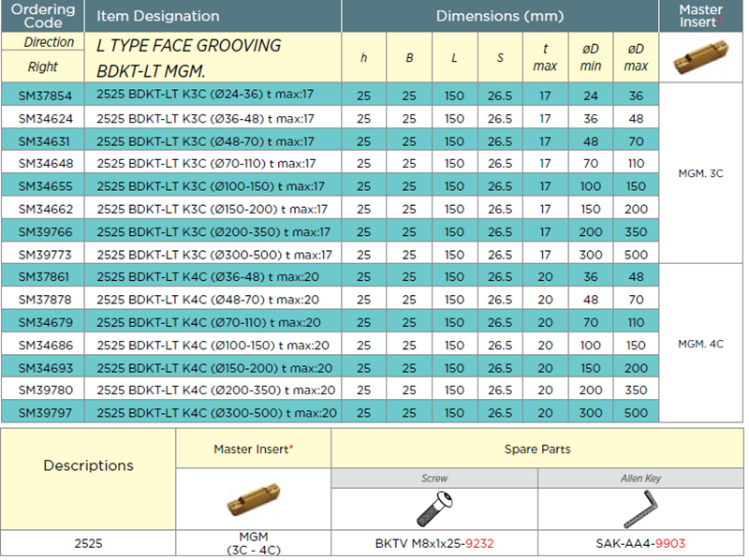The image size is (749, 560).
Task: Click designation K4C (Ø100-150) t max:20
Action: [213, 346]
